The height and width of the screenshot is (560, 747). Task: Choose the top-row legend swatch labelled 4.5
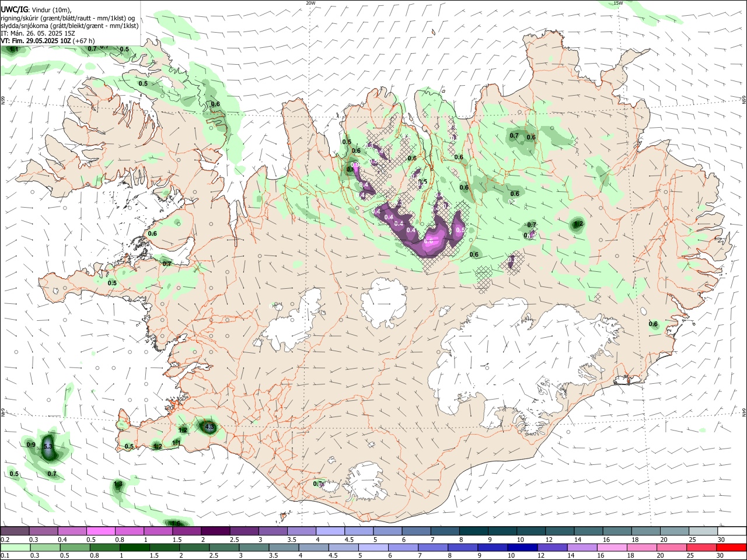[359, 531]
